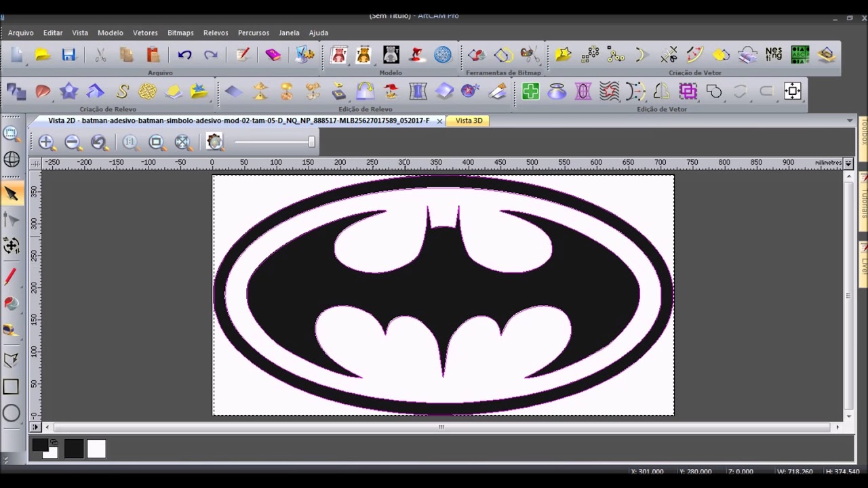
Task: Click the New Model icon
Action: 16,55
